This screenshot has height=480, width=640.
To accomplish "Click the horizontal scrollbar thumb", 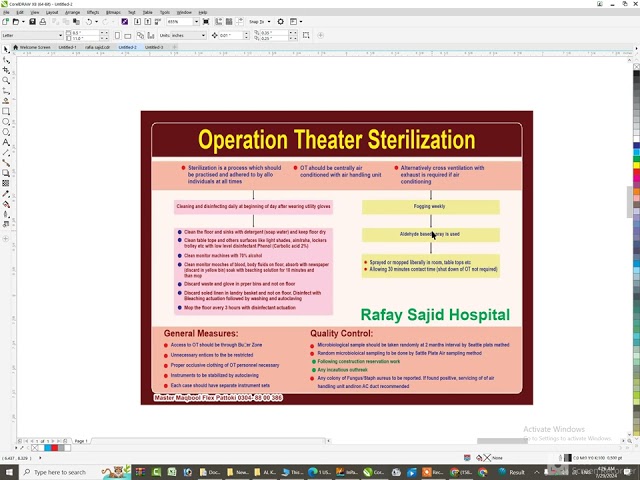I will 502,441.
